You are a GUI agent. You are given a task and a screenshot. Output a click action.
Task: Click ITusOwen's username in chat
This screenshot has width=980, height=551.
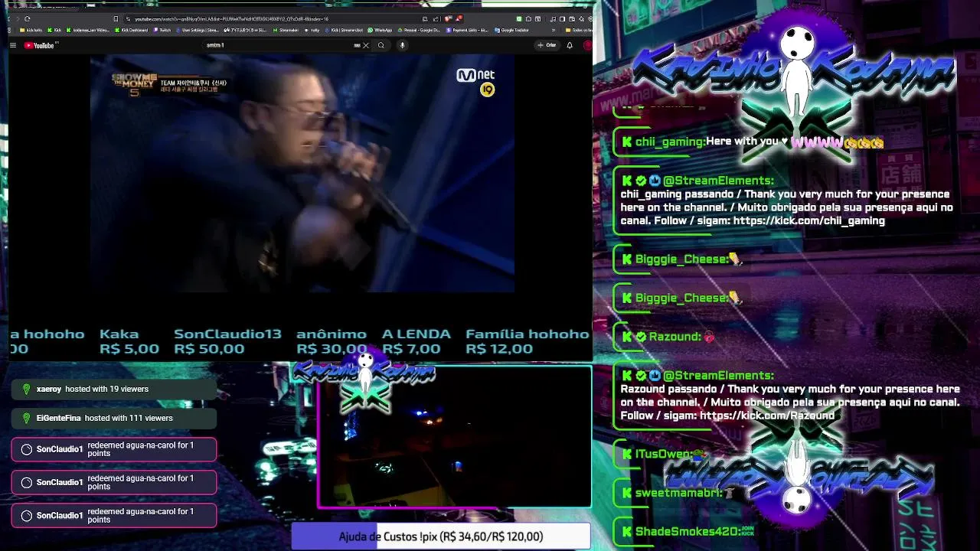click(665, 455)
